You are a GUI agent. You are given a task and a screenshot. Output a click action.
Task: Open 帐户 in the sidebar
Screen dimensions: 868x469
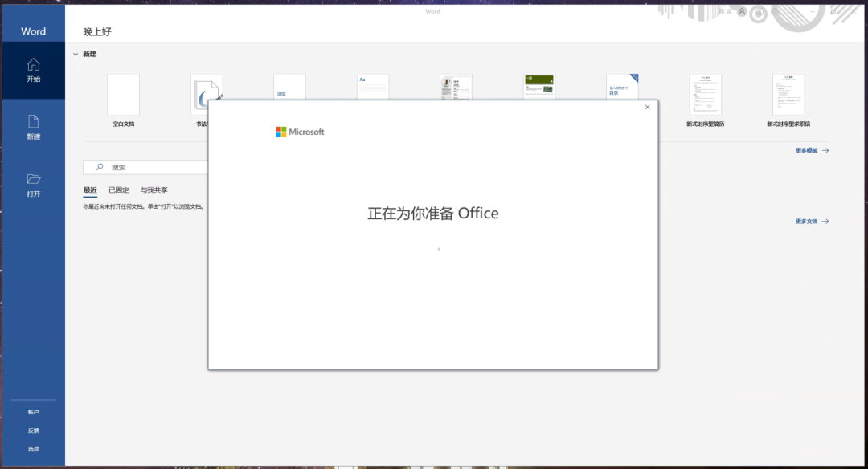click(33, 412)
